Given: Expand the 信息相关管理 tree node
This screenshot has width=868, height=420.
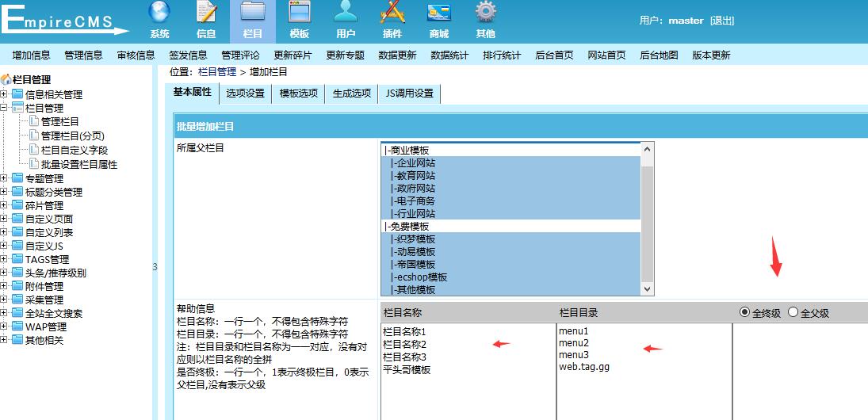Looking at the screenshot, I should coord(5,94).
